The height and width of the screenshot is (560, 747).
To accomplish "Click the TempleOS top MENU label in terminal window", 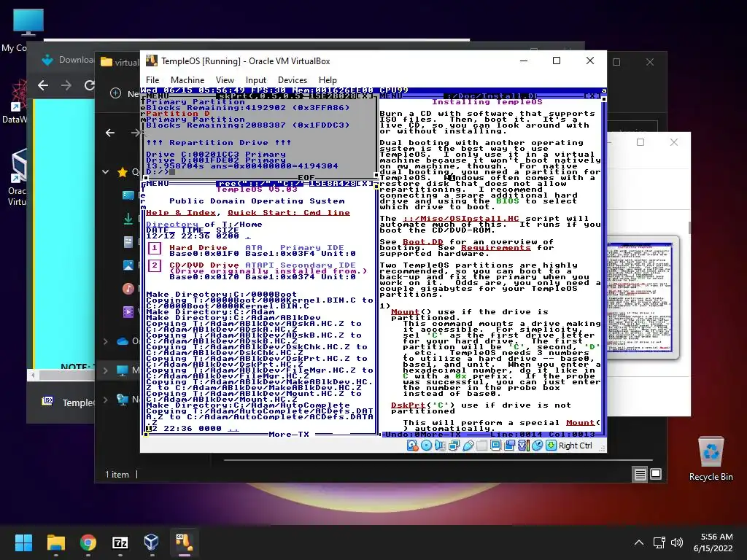I will [x=158, y=96].
